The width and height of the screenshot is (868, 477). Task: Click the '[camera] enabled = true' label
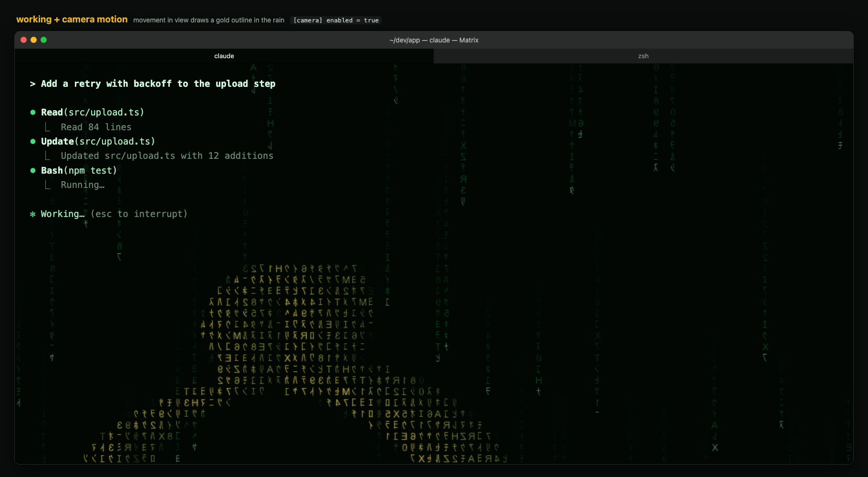pyautogui.click(x=336, y=20)
